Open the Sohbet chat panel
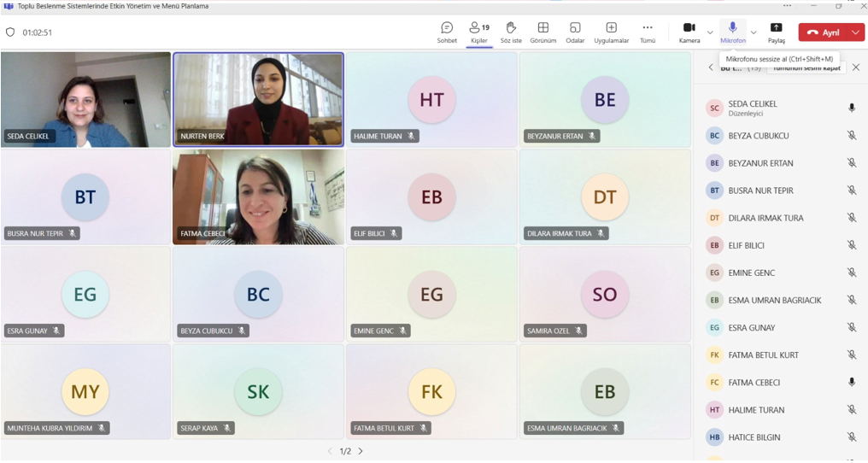 [x=447, y=32]
